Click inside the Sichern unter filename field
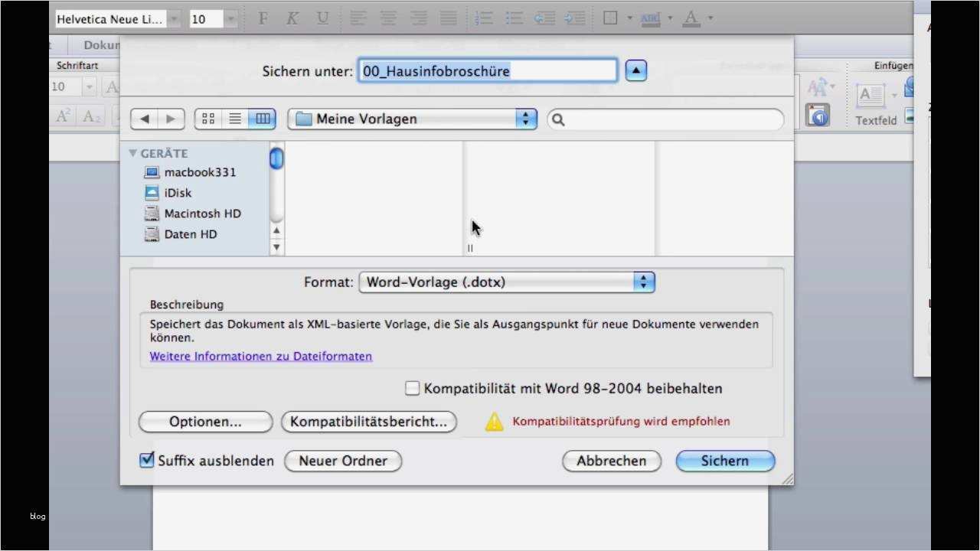 [488, 70]
